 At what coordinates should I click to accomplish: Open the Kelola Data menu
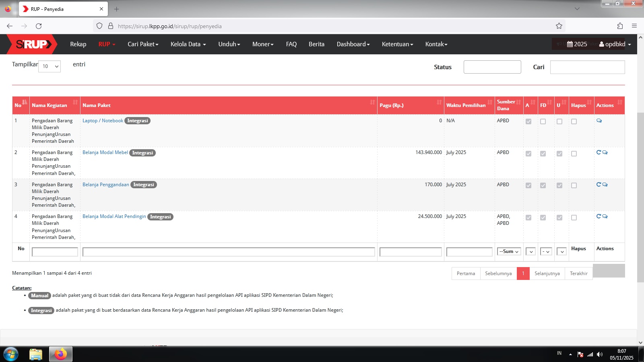188,44
